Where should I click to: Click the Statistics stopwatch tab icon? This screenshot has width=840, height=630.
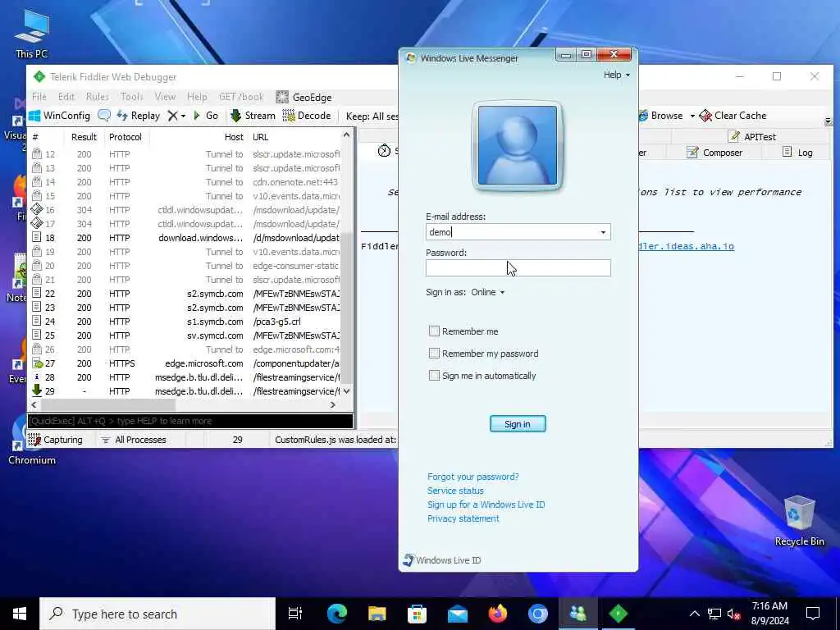pos(384,151)
